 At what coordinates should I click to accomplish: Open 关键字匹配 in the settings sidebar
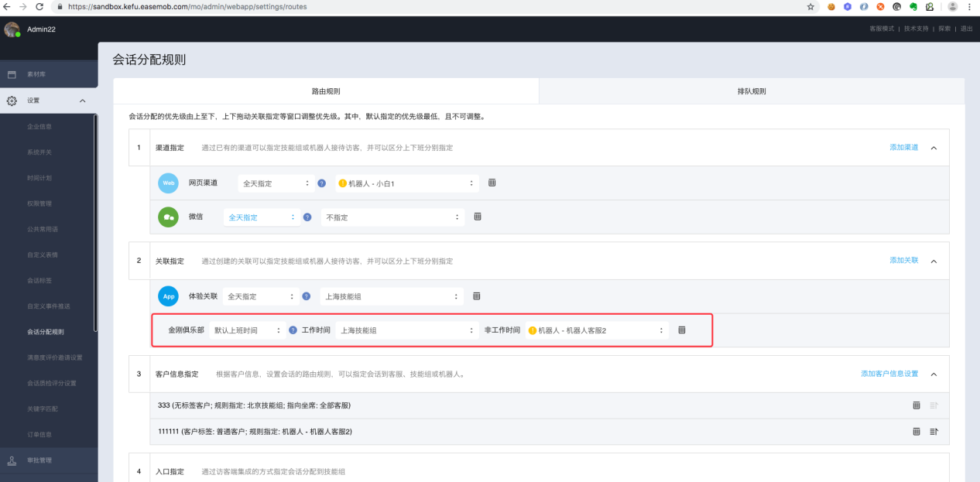point(43,409)
